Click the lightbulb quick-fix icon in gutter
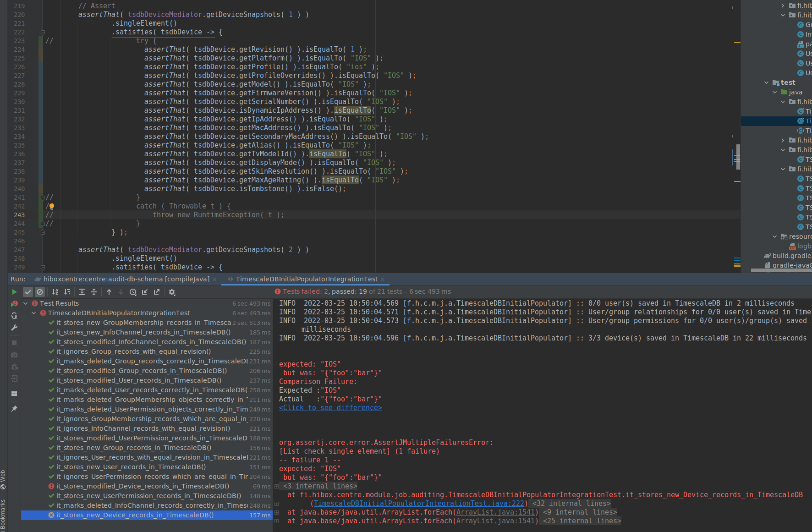The image size is (812, 532). pyautogui.click(x=51, y=206)
